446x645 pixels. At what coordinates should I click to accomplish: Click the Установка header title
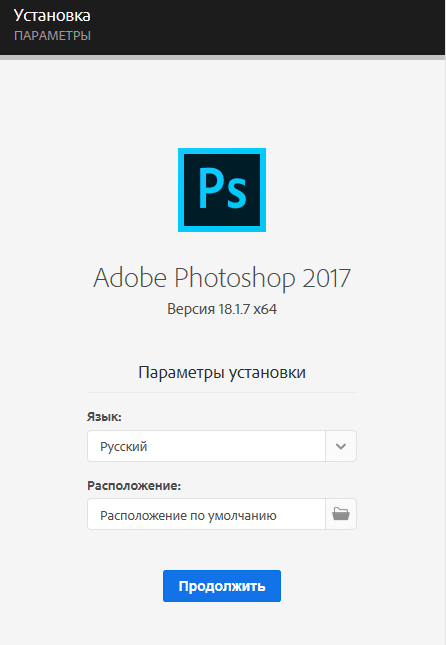52,15
